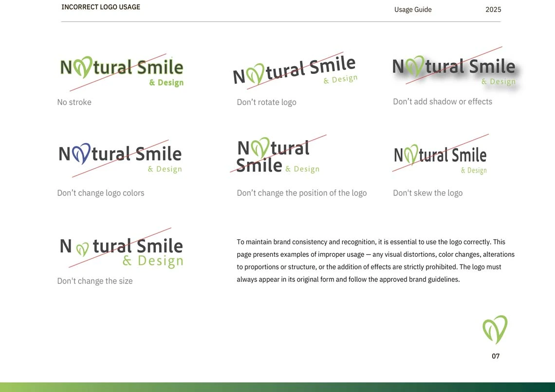Click the green heart in the No stroke logo
Screen dimensions: 555x392
pyautogui.click(x=84, y=67)
